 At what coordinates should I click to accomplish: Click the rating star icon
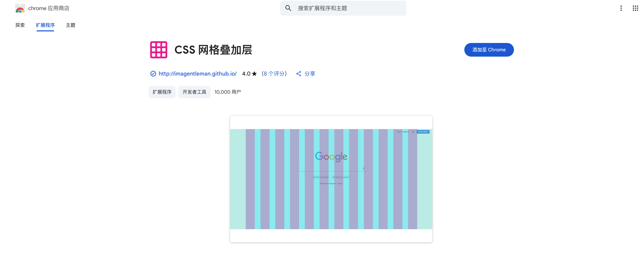click(254, 73)
